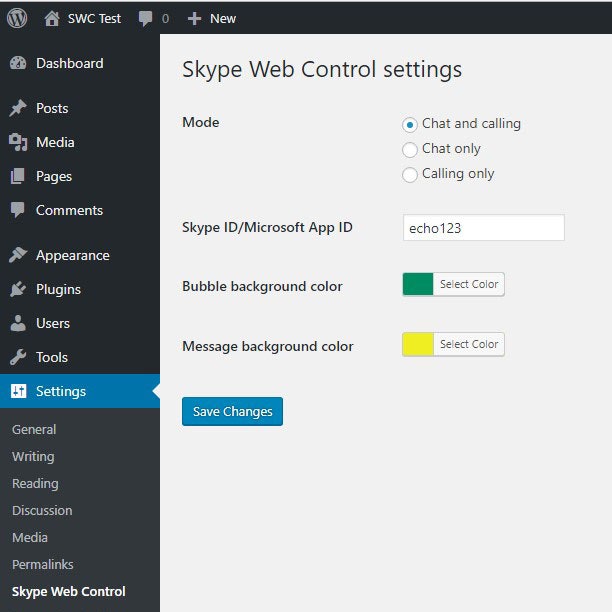Viewport: 612px width, 612px height.
Task: Select the Chat and calling radio button
Action: click(409, 125)
